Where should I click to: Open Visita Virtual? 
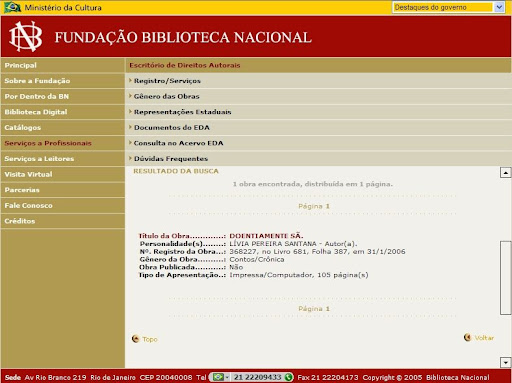63,174
